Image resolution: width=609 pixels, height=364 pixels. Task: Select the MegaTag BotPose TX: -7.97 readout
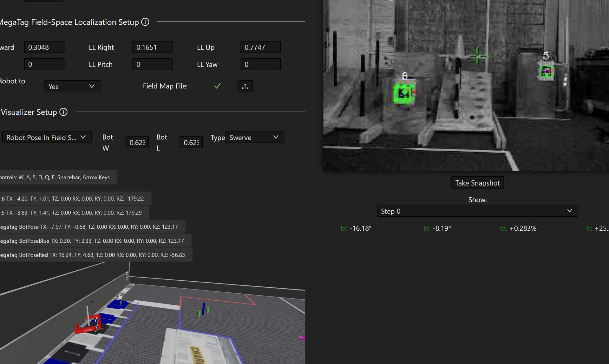click(x=92, y=227)
